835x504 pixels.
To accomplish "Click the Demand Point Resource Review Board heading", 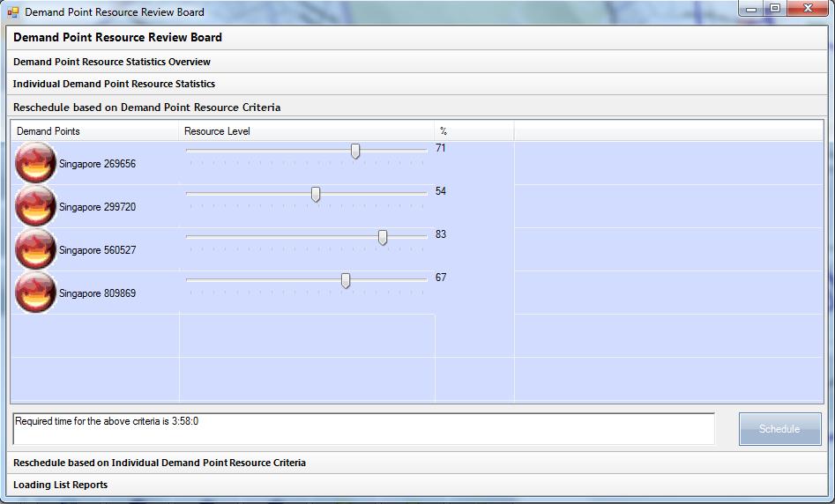I will click(117, 37).
